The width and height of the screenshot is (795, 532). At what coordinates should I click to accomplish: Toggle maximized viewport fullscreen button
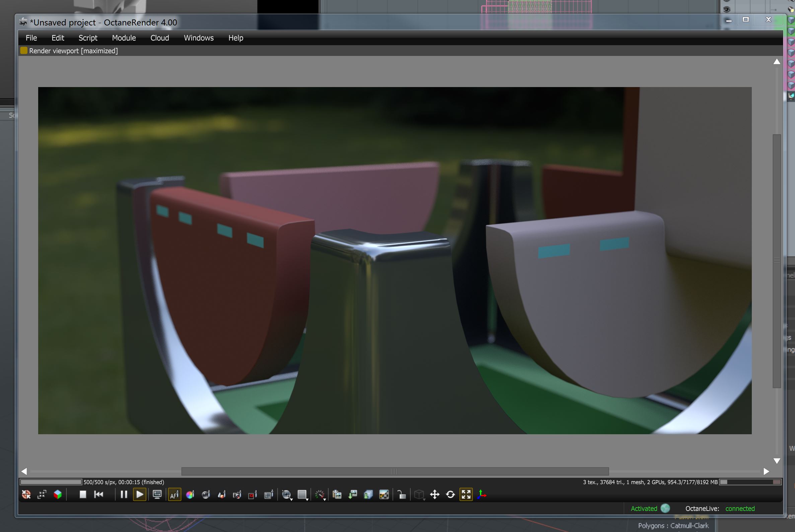point(466,495)
